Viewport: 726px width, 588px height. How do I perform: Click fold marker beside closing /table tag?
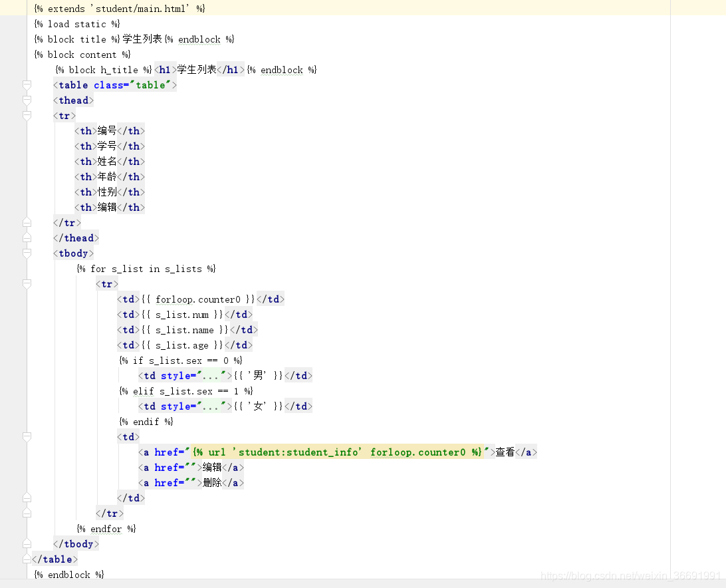point(27,559)
